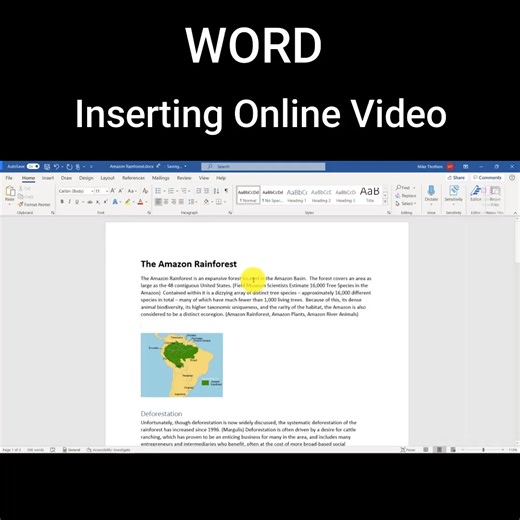Click the Center alignment icon
The image size is (520, 520).
click(166, 202)
